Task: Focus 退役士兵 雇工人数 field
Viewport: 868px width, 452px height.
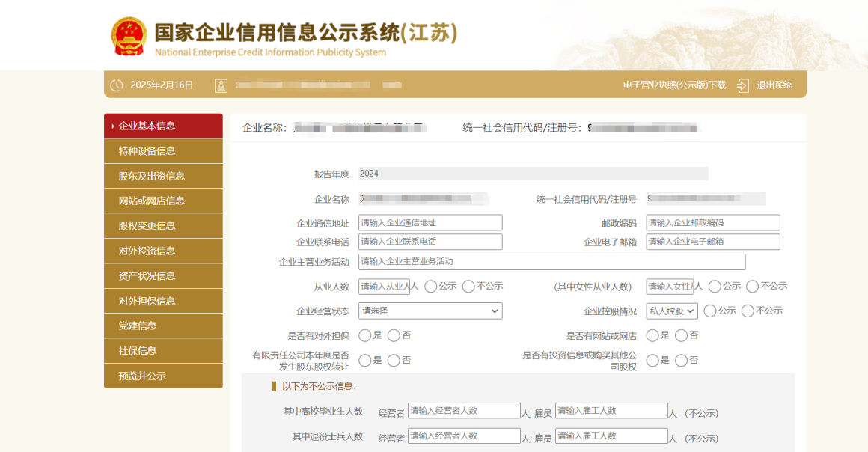Action: pos(611,436)
